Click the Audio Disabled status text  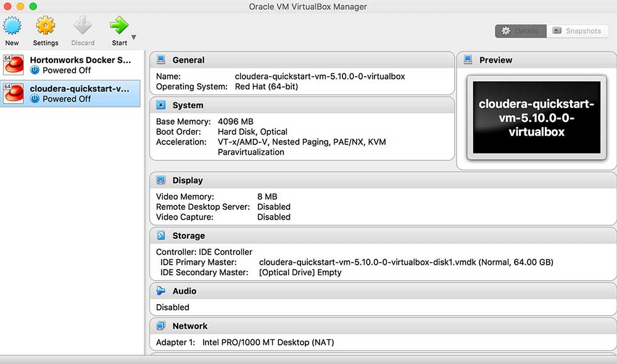[172, 307]
